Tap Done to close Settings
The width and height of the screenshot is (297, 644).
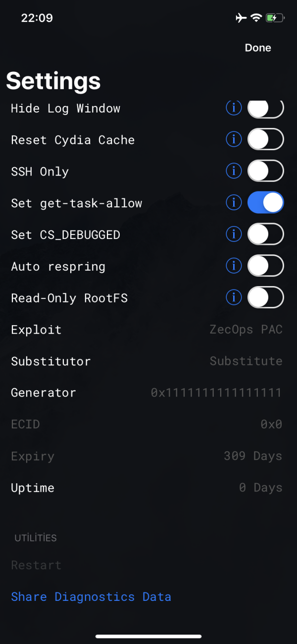point(258,48)
